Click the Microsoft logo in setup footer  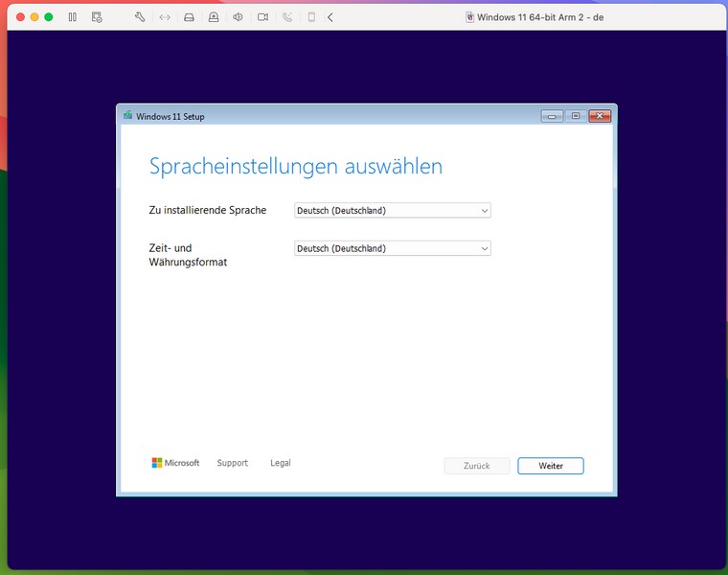click(175, 463)
